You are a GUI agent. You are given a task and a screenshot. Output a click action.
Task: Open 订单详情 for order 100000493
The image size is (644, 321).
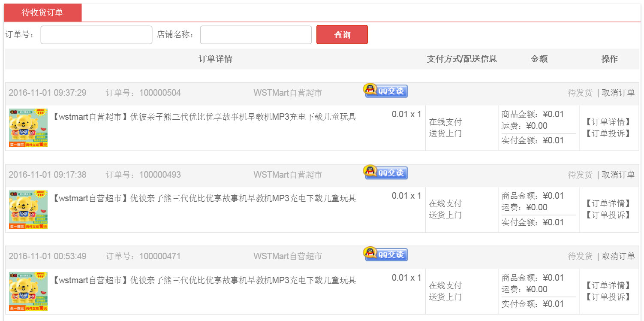(x=608, y=203)
